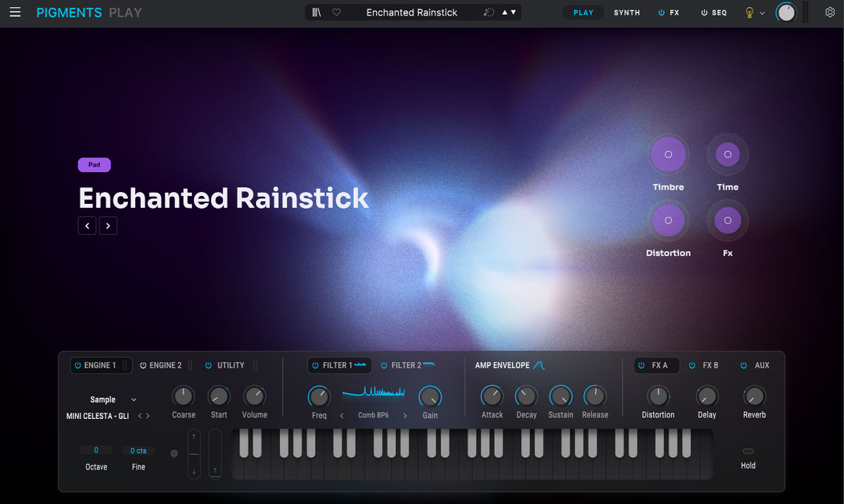The height and width of the screenshot is (504, 844).
Task: Click the lightbulb tips icon
Action: [x=750, y=13]
